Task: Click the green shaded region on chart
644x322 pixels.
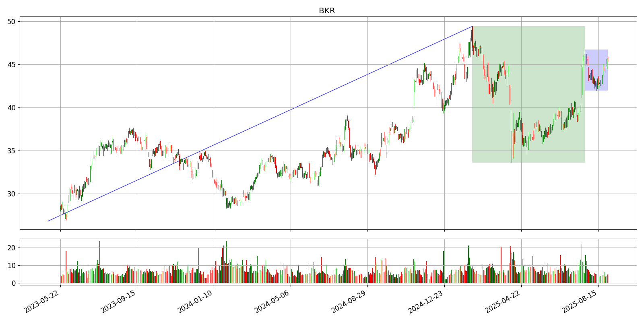Action: 528,94
